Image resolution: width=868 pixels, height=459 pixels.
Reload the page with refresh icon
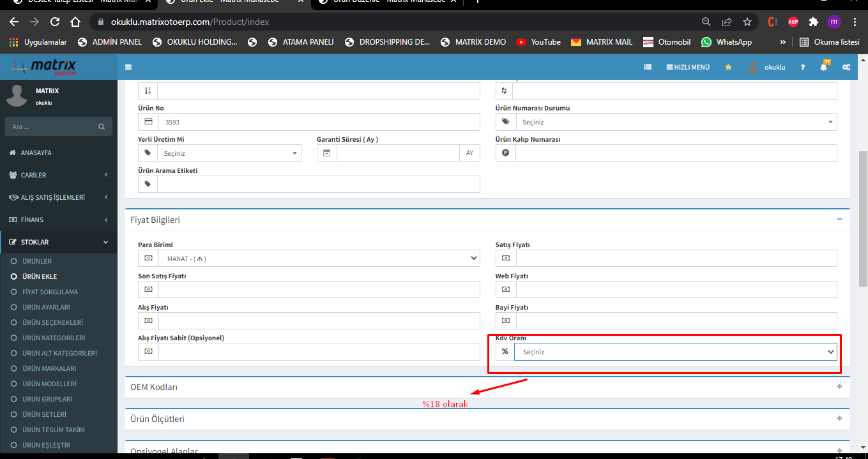(55, 22)
